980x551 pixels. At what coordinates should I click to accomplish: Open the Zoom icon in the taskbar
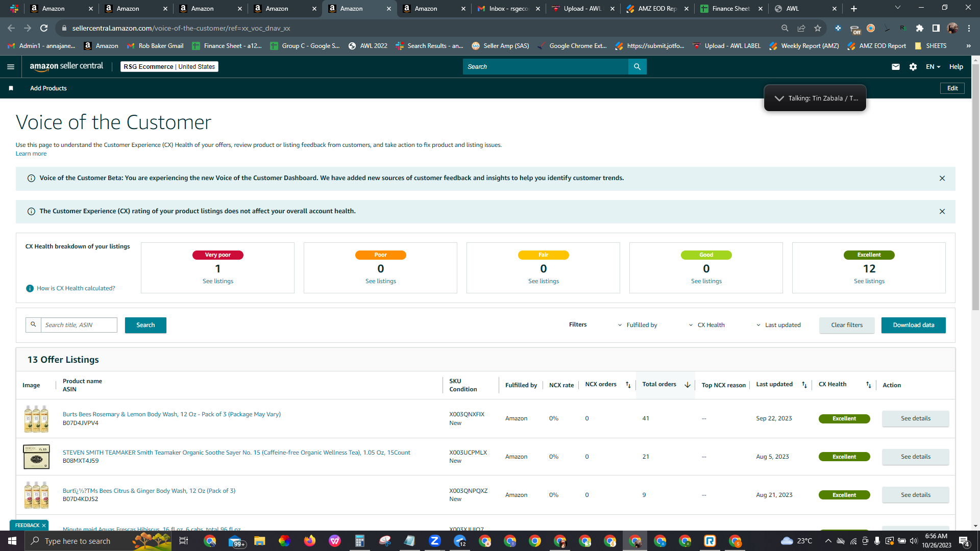pyautogui.click(x=435, y=541)
